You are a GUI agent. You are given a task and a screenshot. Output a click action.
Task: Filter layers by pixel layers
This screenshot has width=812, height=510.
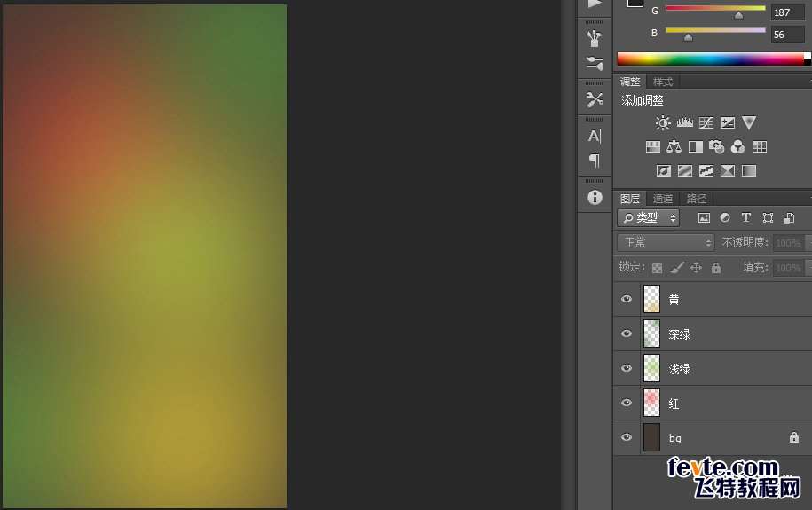coord(704,218)
